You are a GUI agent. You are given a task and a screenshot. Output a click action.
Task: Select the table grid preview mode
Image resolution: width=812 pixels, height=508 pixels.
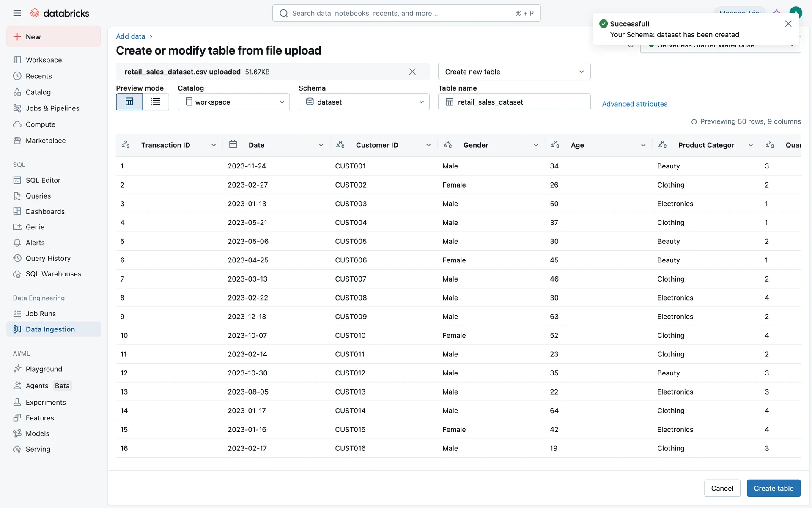click(x=129, y=102)
